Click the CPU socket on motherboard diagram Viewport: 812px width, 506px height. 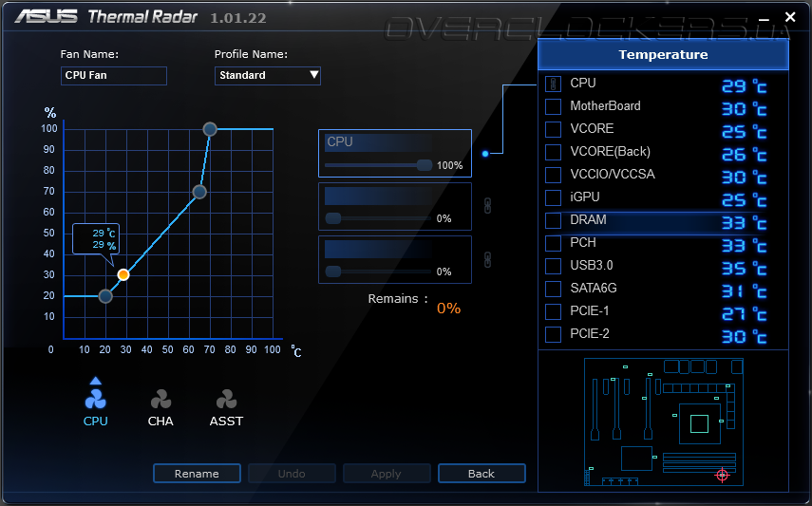pos(699,423)
